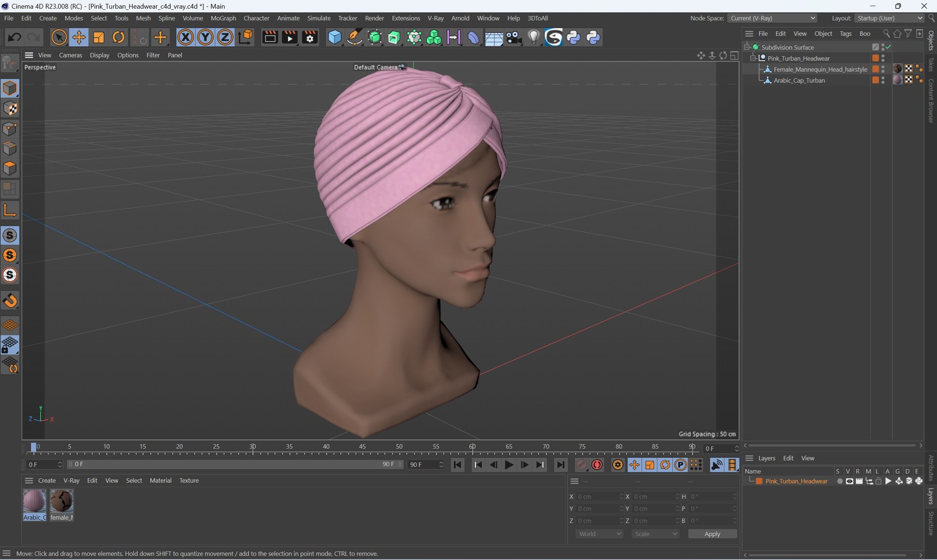Open the Tags menu in Object Manager
This screenshot has width=937, height=560.
846,34
